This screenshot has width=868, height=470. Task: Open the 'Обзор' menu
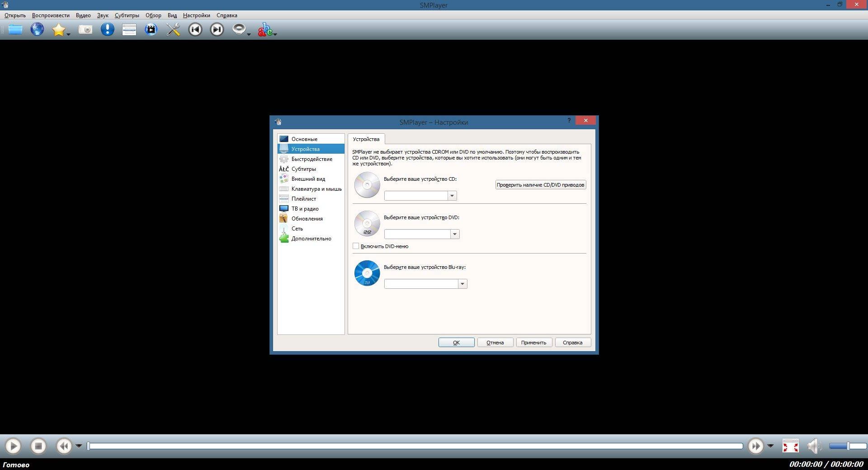tap(153, 15)
